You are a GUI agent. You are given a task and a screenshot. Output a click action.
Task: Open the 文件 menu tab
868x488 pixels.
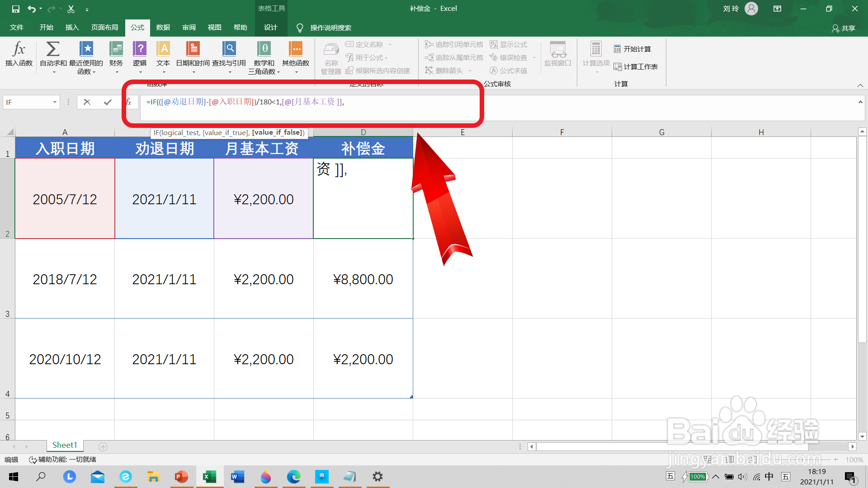point(17,28)
